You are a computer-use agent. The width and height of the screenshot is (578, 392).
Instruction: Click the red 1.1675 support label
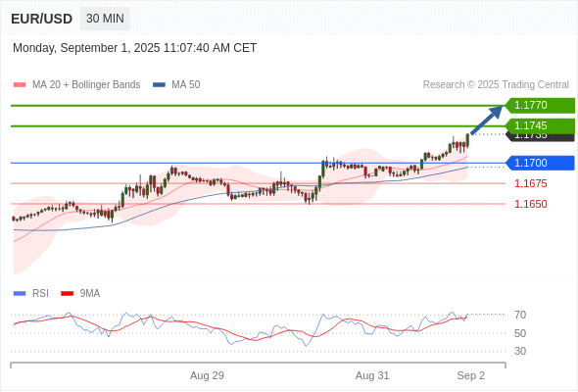tap(530, 183)
